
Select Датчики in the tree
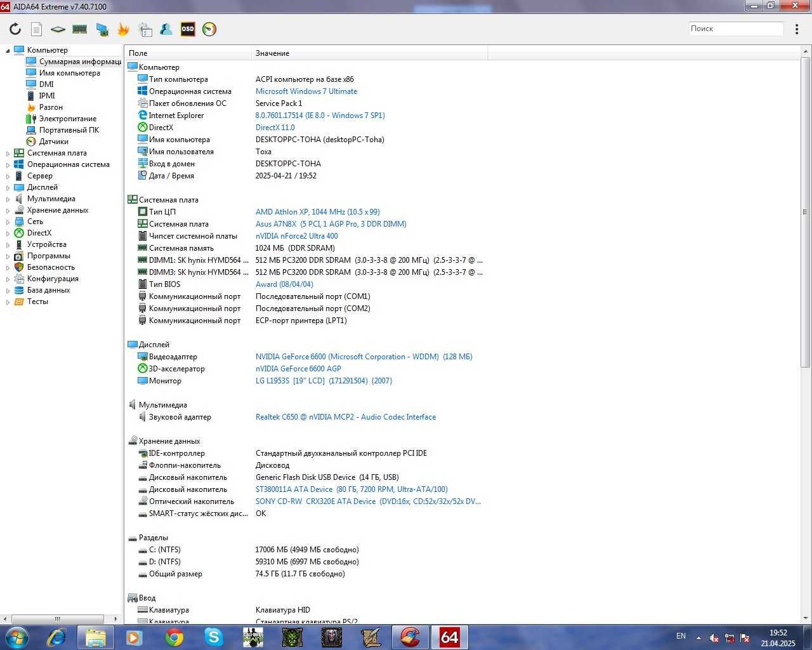click(x=54, y=142)
